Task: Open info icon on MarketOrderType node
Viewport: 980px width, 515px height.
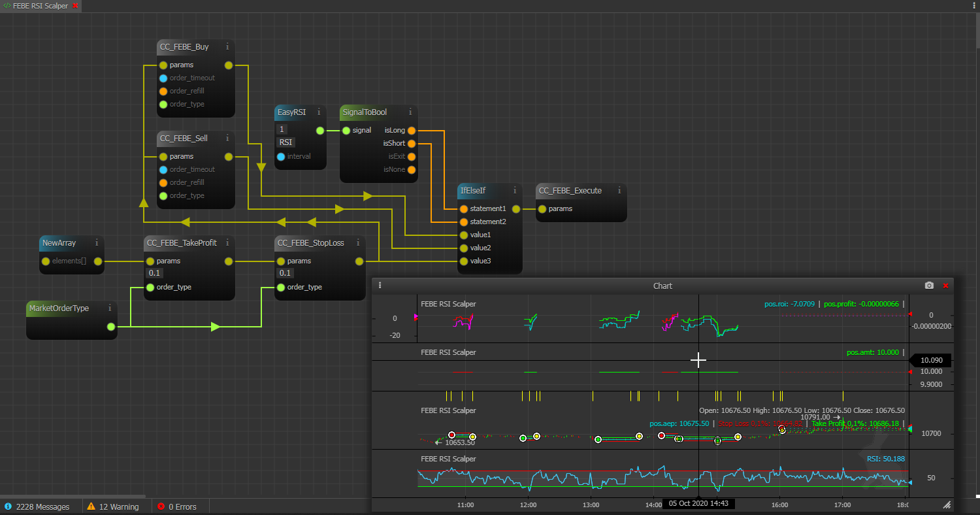Action: tap(110, 308)
